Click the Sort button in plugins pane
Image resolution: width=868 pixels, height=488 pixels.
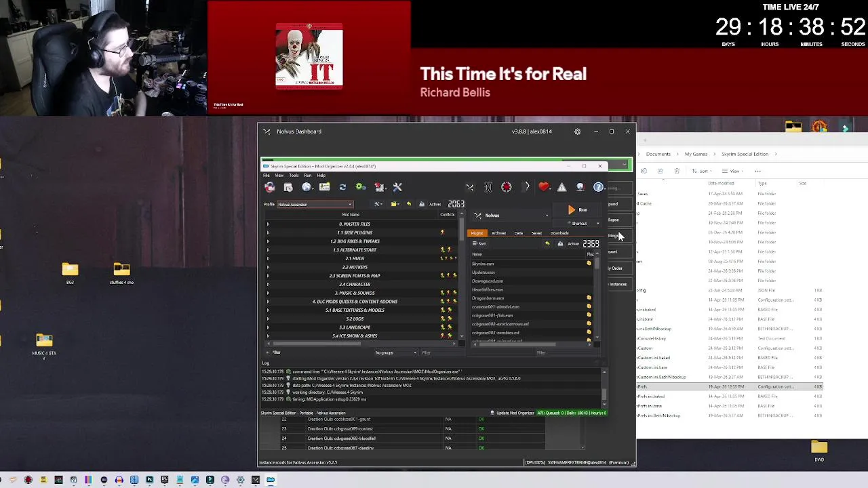pyautogui.click(x=479, y=244)
